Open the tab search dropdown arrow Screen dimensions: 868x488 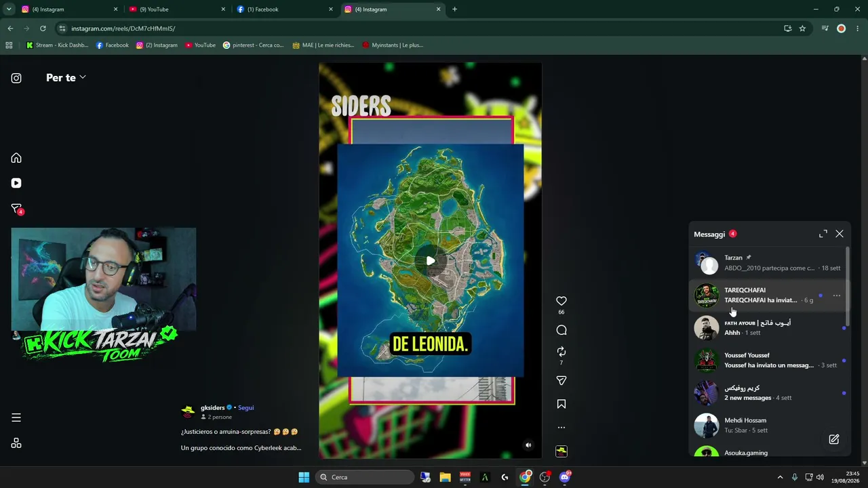tap(9, 9)
